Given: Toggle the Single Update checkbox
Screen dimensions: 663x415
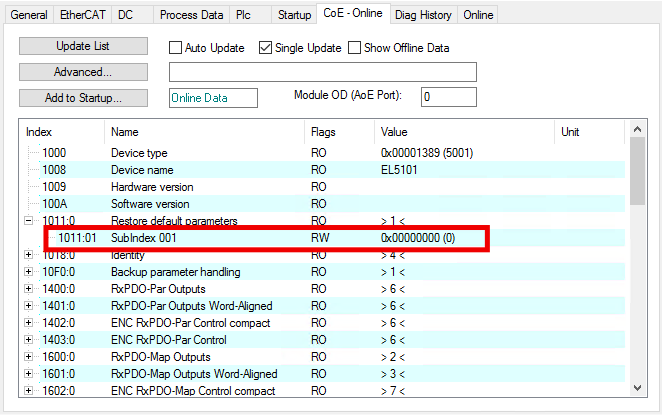Looking at the screenshot, I should tap(266, 48).
